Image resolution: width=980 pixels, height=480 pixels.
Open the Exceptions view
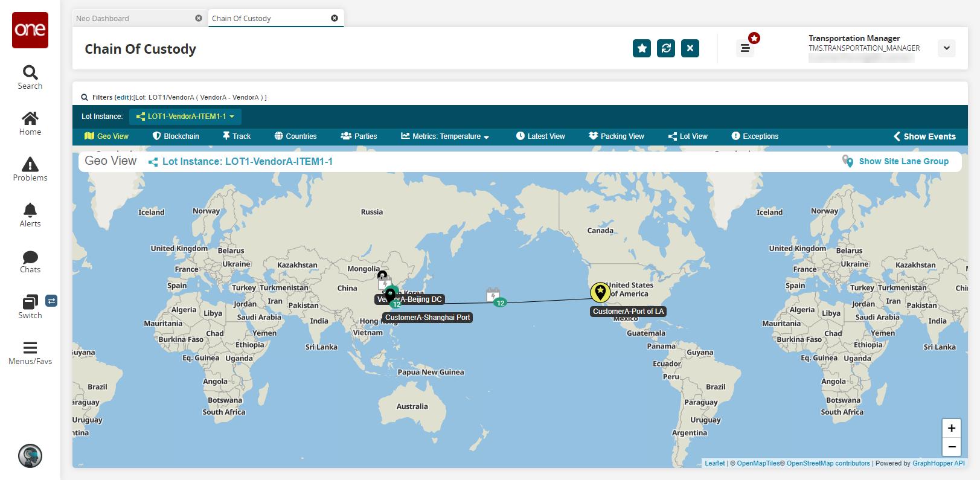755,136
